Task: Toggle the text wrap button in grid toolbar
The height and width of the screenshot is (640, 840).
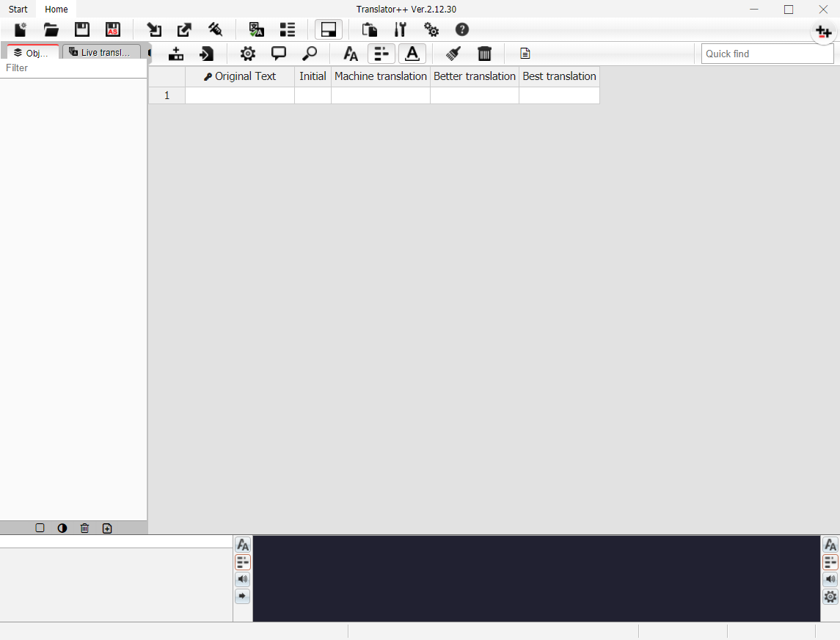Action: click(381, 54)
